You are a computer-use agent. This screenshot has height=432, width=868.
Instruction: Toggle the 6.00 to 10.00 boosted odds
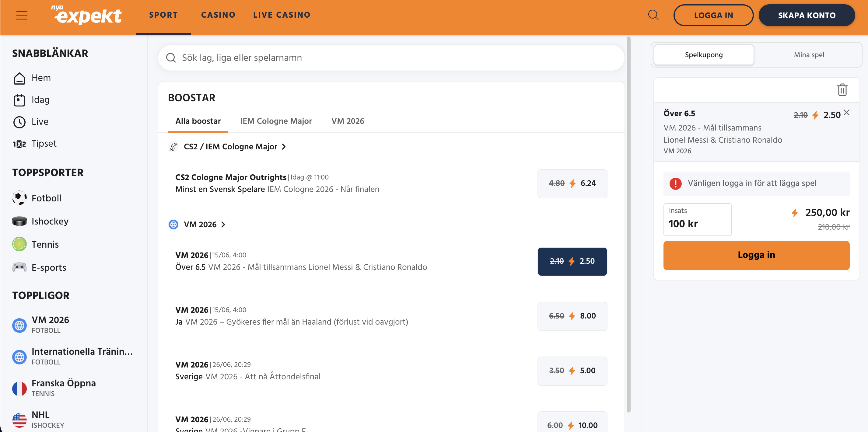click(572, 423)
